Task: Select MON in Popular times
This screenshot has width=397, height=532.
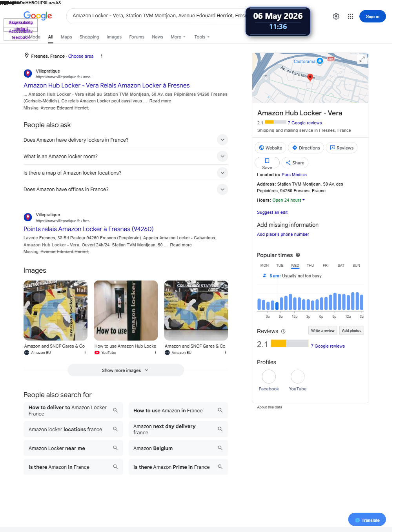Action: 264,266
